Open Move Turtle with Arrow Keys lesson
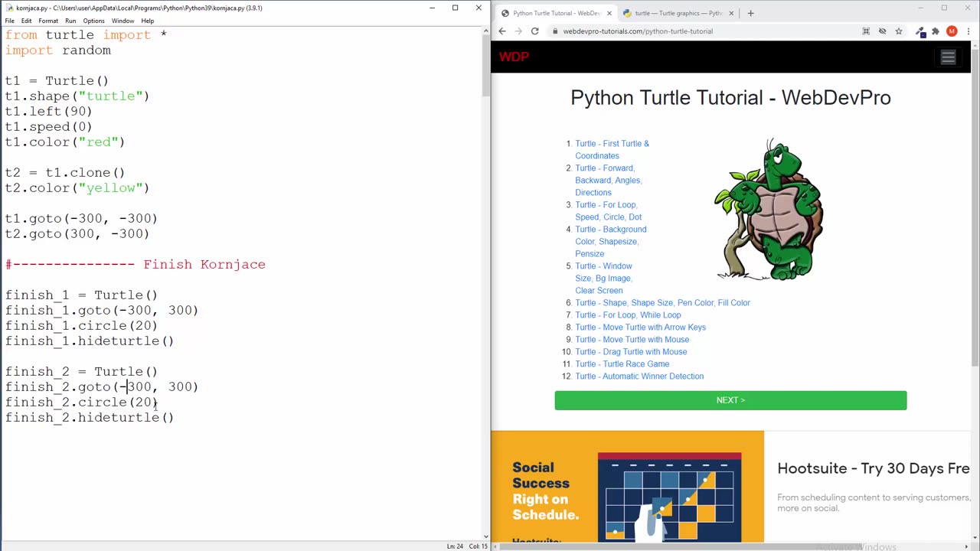 click(x=640, y=327)
